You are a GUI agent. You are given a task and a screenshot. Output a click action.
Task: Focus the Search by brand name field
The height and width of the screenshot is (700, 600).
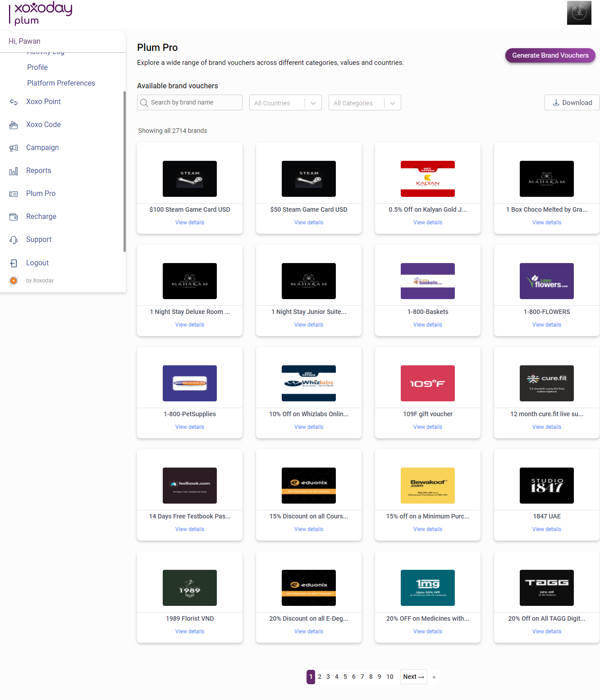190,103
